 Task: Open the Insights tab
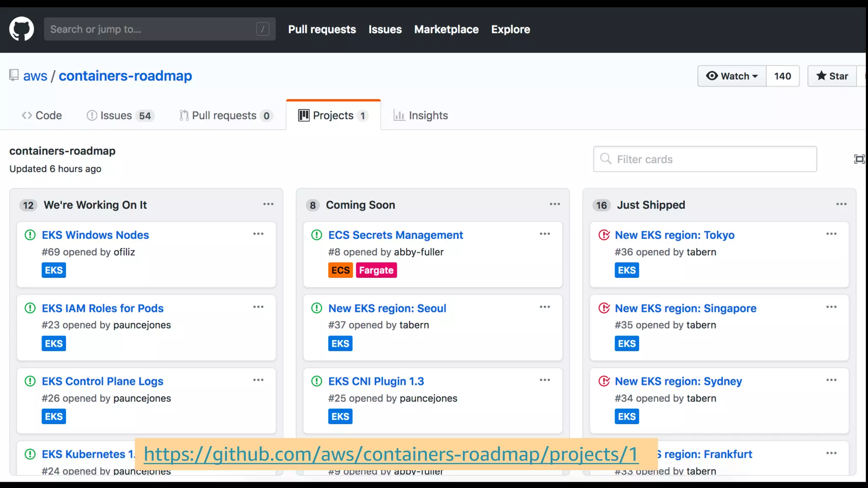[x=420, y=115]
